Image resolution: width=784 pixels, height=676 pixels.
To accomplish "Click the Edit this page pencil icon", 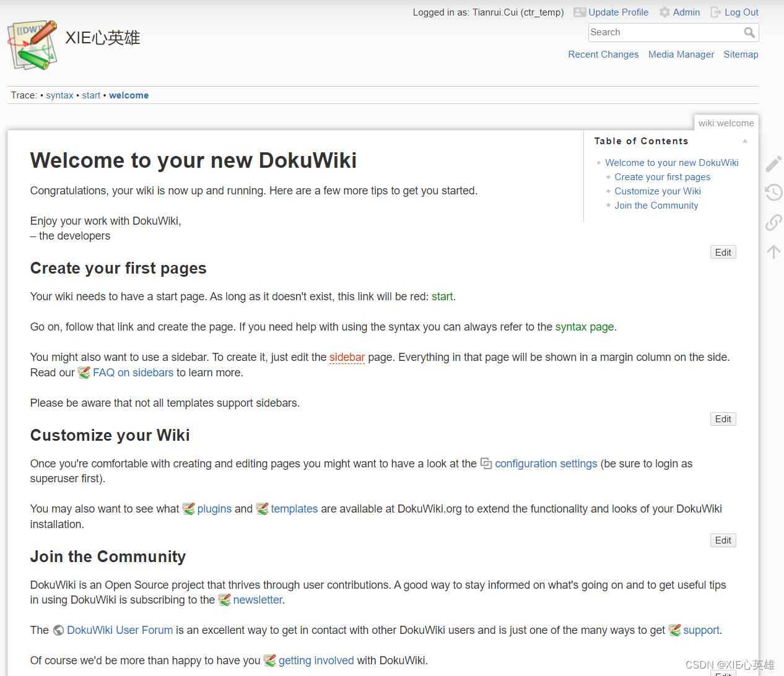I will tap(773, 163).
